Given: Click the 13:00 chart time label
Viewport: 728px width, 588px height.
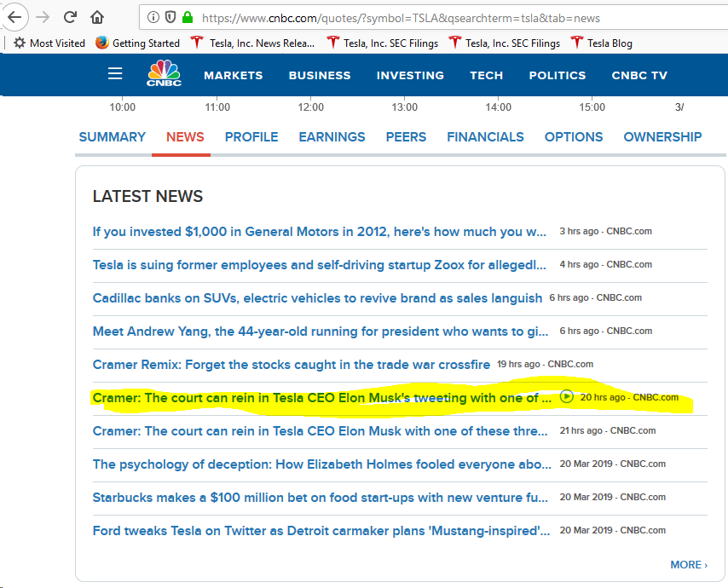Looking at the screenshot, I should coord(404,107).
